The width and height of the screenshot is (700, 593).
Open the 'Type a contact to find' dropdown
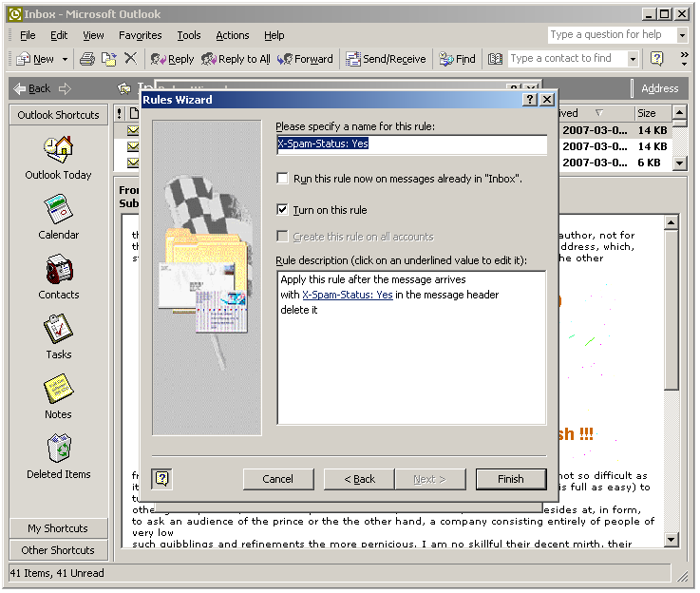click(x=633, y=59)
